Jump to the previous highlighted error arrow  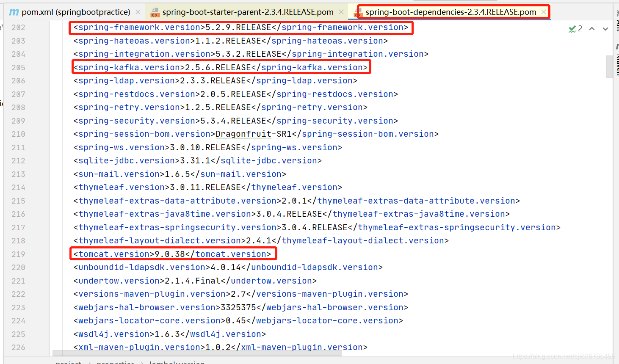[x=592, y=28]
